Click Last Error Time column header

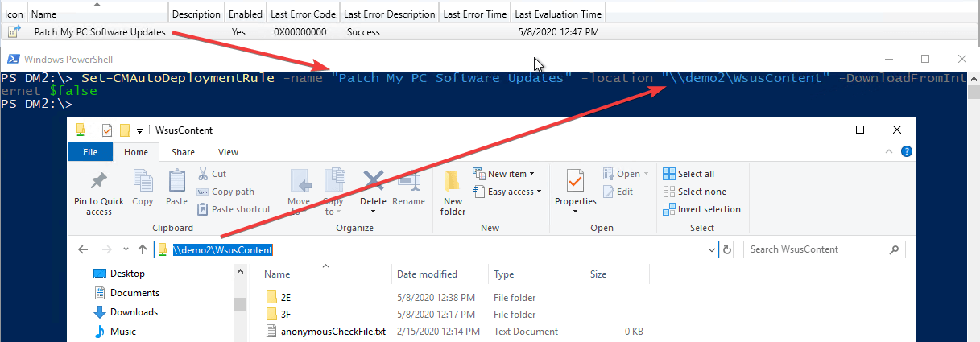pyautogui.click(x=475, y=14)
